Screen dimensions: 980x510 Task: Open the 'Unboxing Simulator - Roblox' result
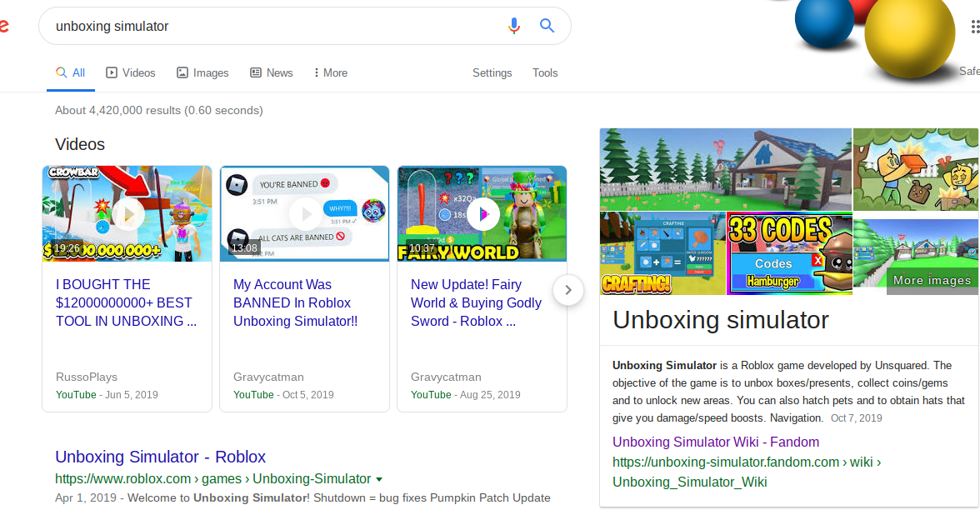pyautogui.click(x=161, y=457)
